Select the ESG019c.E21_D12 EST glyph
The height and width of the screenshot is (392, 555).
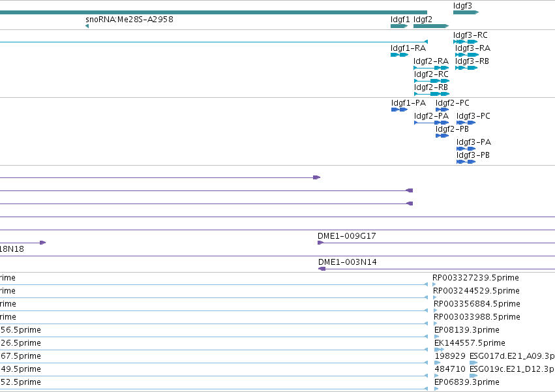473,376
